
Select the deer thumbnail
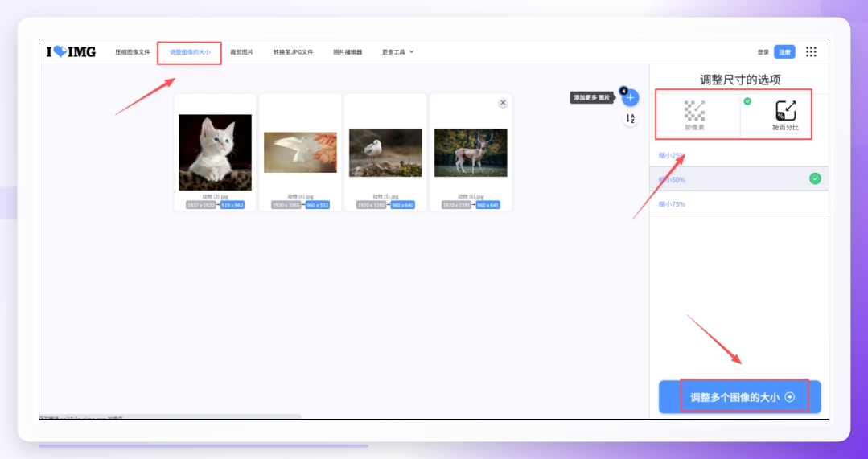coord(471,153)
